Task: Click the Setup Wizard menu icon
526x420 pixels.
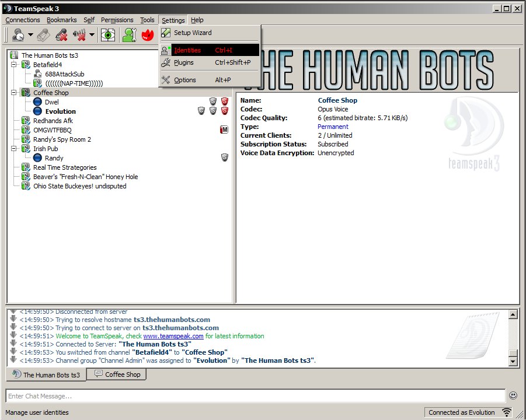Action: point(166,33)
